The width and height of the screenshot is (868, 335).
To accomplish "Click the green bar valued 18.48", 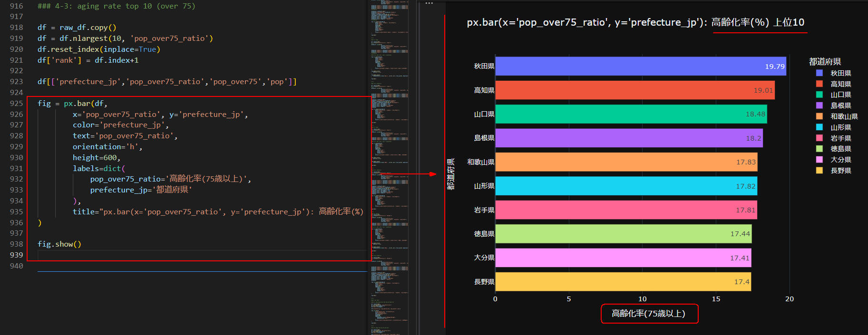I will point(631,114).
